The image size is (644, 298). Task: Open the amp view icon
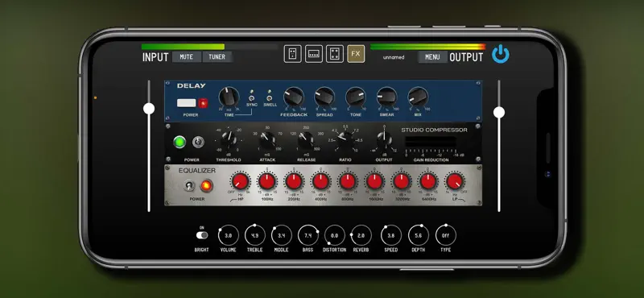pyautogui.click(x=314, y=54)
